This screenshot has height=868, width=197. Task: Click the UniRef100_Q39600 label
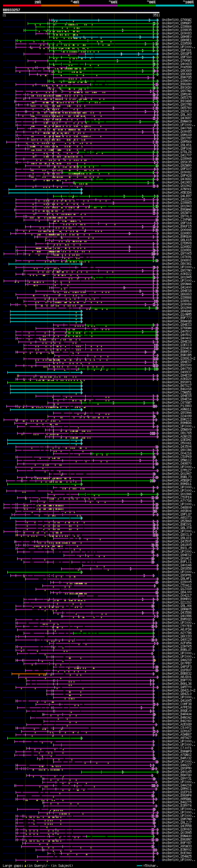click(177, 81)
